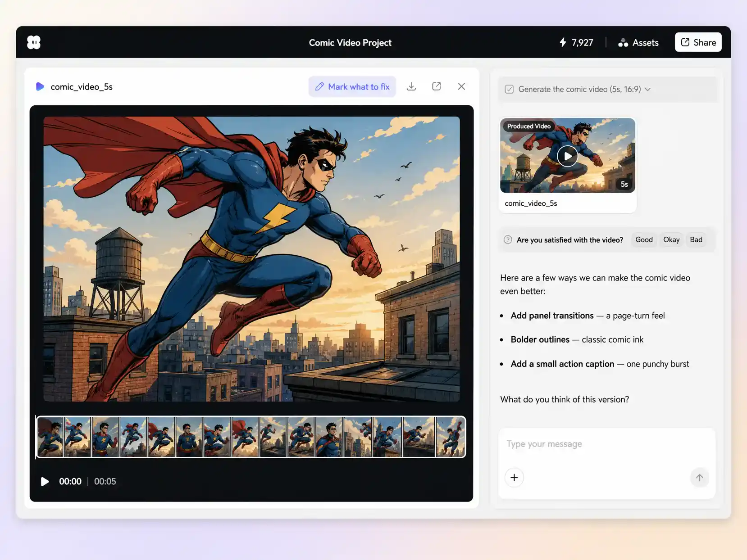
Task: Click the Produced Video badge
Action: point(529,126)
